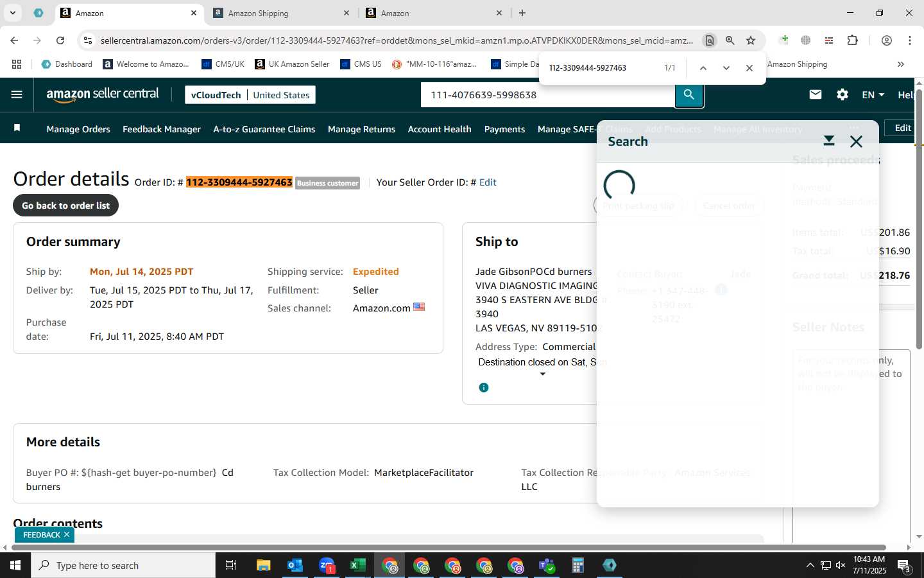Open the notification center icon
Screen dimensions: 924x578
click(x=904, y=565)
